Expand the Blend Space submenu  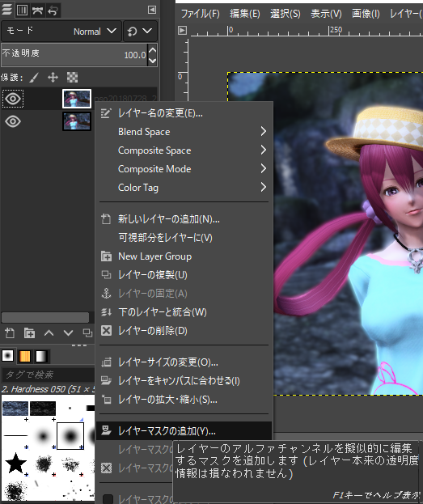click(x=184, y=132)
